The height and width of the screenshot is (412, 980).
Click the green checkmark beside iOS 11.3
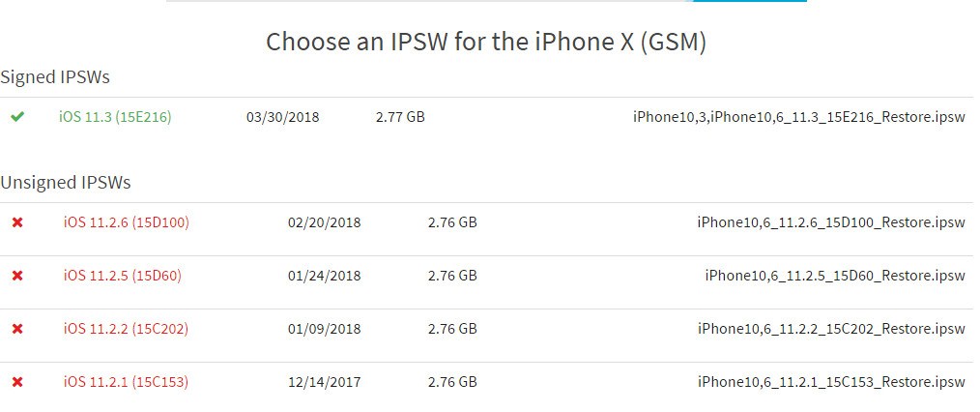click(x=17, y=117)
